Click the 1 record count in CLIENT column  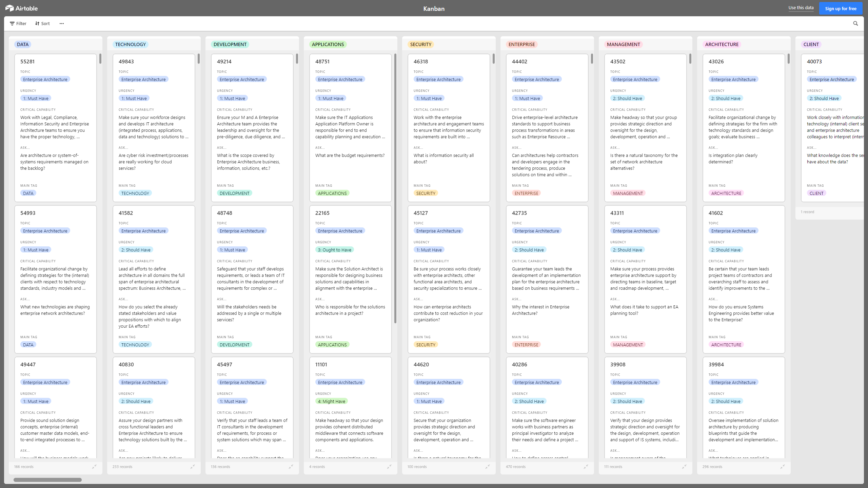point(807,212)
